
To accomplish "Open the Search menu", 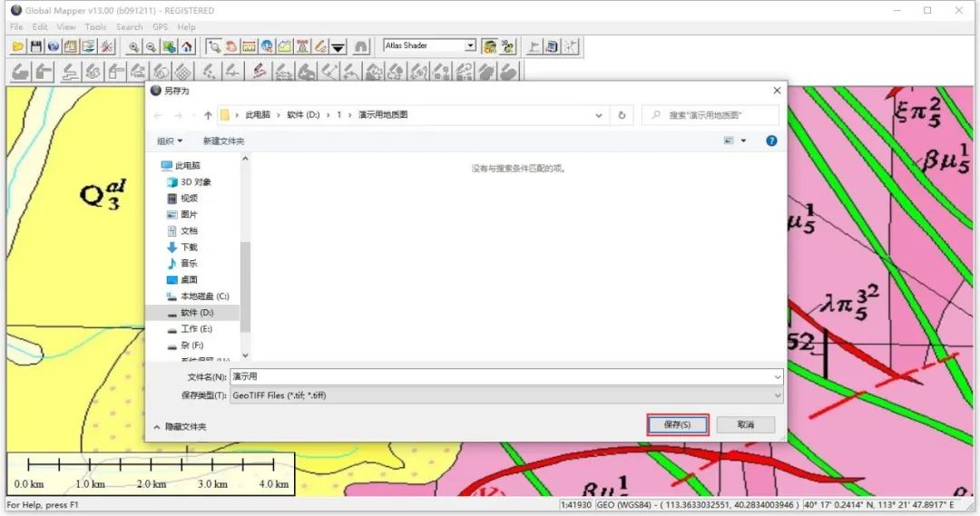I will [x=130, y=27].
